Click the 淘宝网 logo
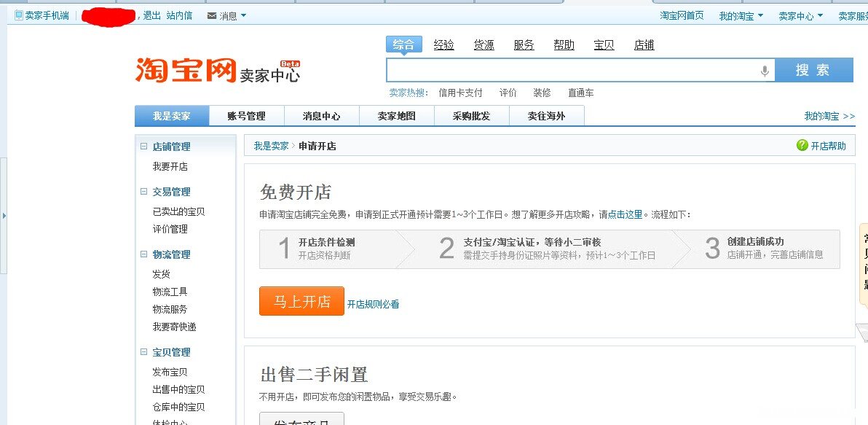Viewport: 868px width, 425px height. click(186, 71)
